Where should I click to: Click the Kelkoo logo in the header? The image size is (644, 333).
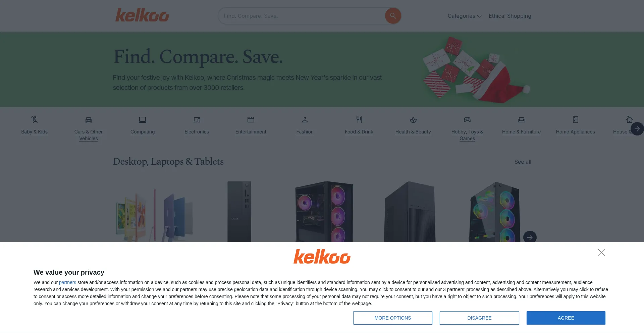coord(142,15)
